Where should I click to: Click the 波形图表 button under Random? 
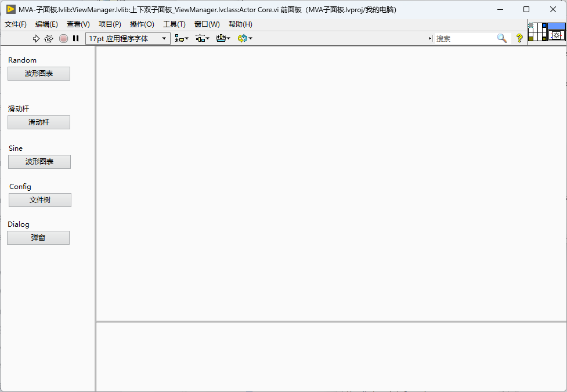click(x=39, y=74)
